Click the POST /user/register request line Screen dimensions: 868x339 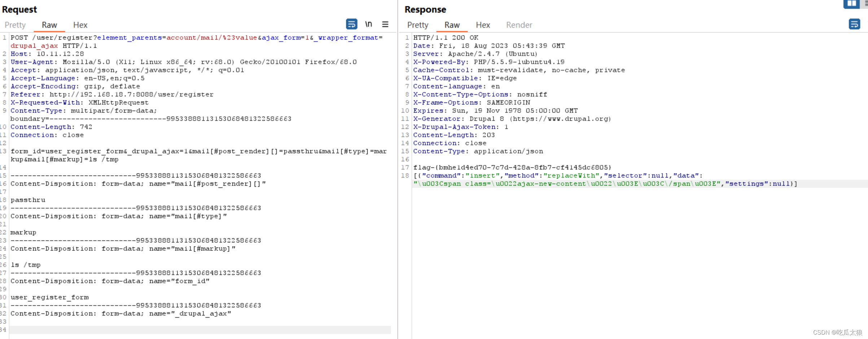tap(197, 41)
